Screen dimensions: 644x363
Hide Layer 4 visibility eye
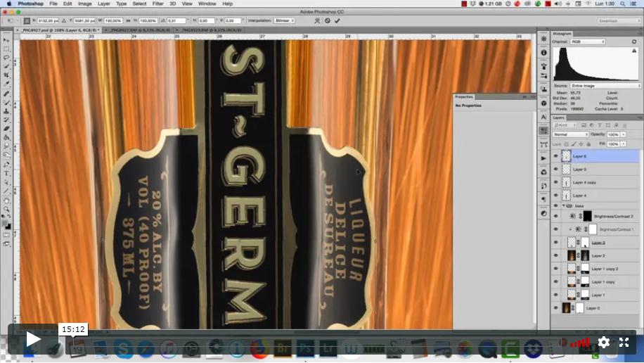coord(555,196)
